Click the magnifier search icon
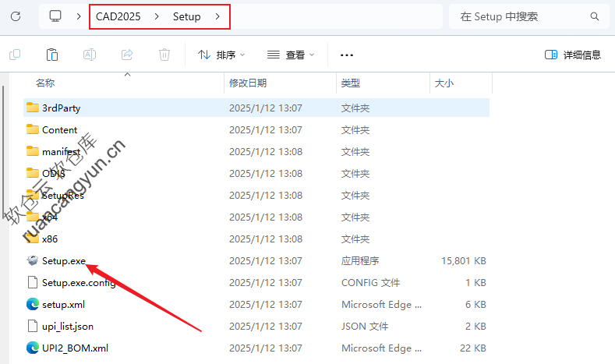 click(595, 16)
